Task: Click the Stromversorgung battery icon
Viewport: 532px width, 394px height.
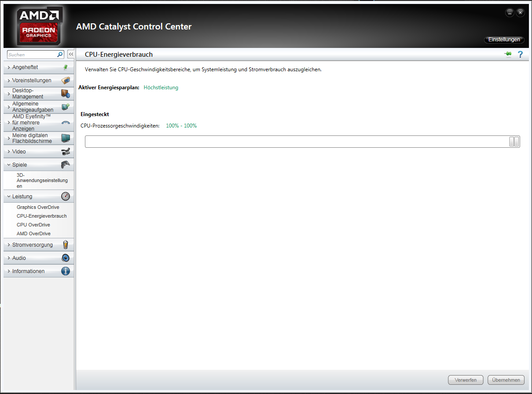Action: pos(66,245)
